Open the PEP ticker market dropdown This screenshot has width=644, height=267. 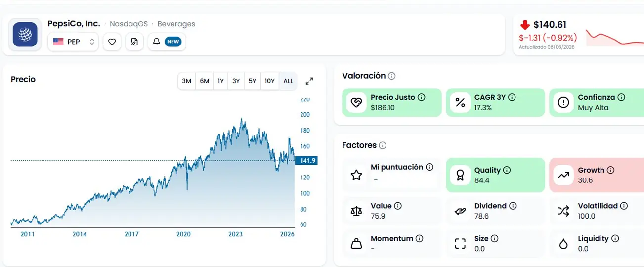(73, 42)
